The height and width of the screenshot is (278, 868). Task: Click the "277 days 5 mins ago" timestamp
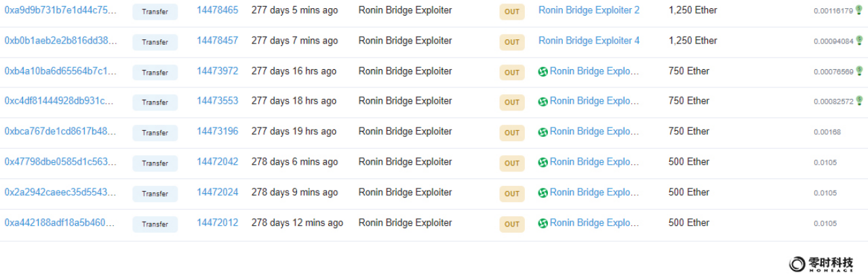pos(294,10)
